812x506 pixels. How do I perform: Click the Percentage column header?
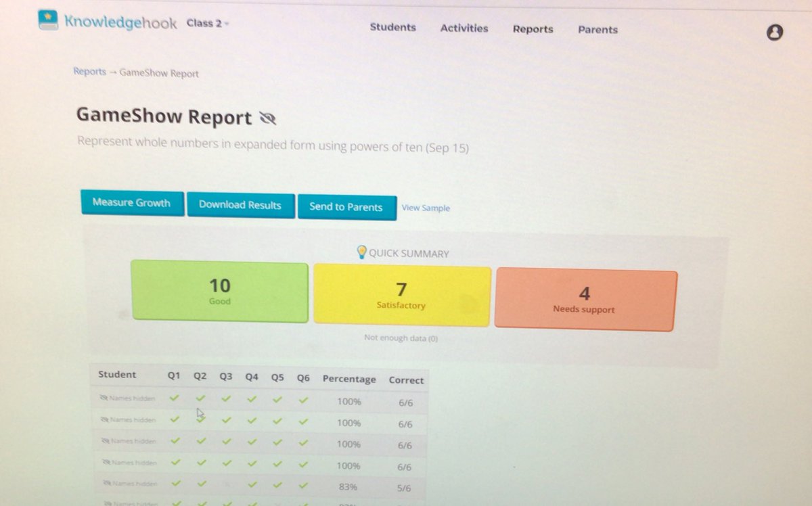click(349, 379)
